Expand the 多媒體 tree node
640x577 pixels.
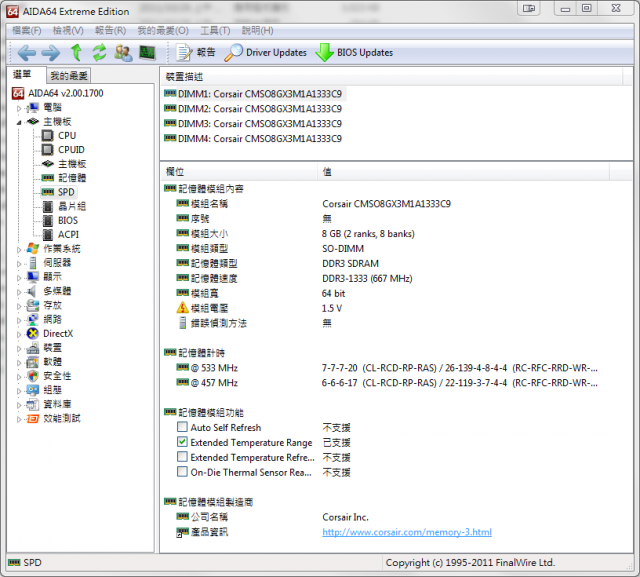pos(19,292)
